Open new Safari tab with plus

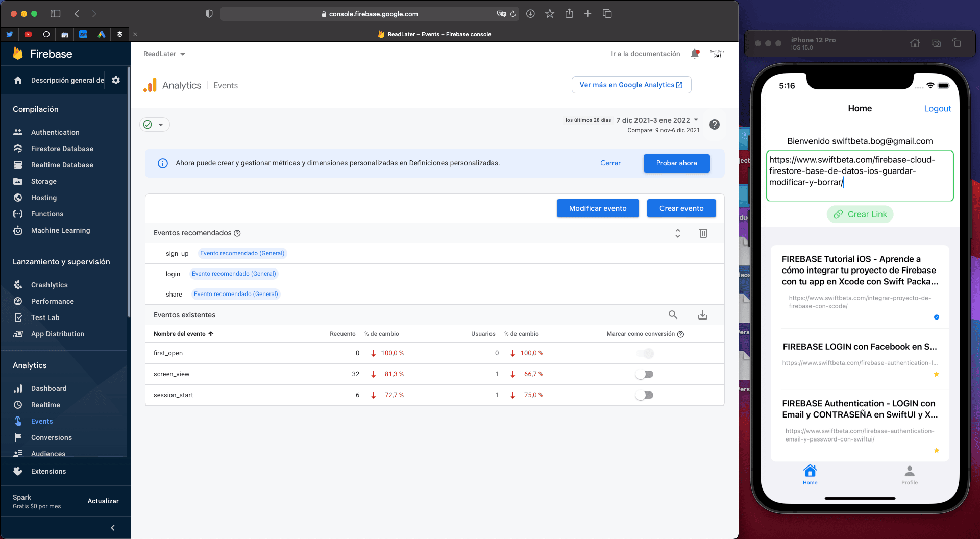(588, 14)
